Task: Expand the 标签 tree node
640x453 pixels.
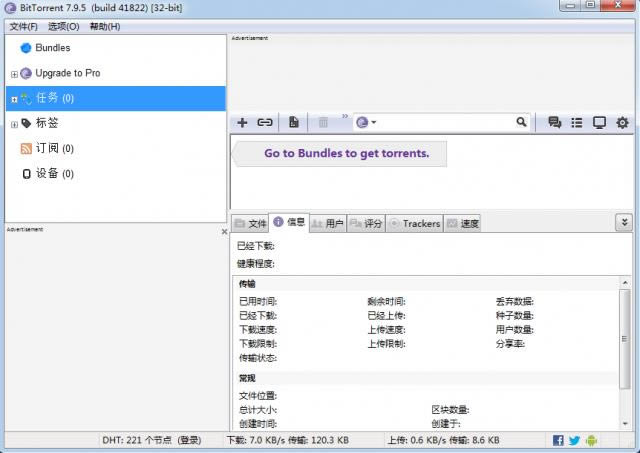Action: point(14,124)
